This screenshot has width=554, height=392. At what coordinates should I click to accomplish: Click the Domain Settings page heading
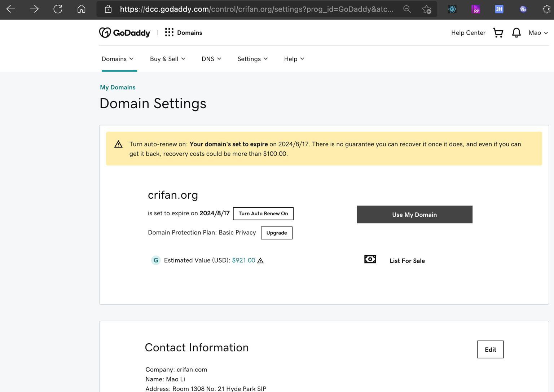pyautogui.click(x=153, y=103)
